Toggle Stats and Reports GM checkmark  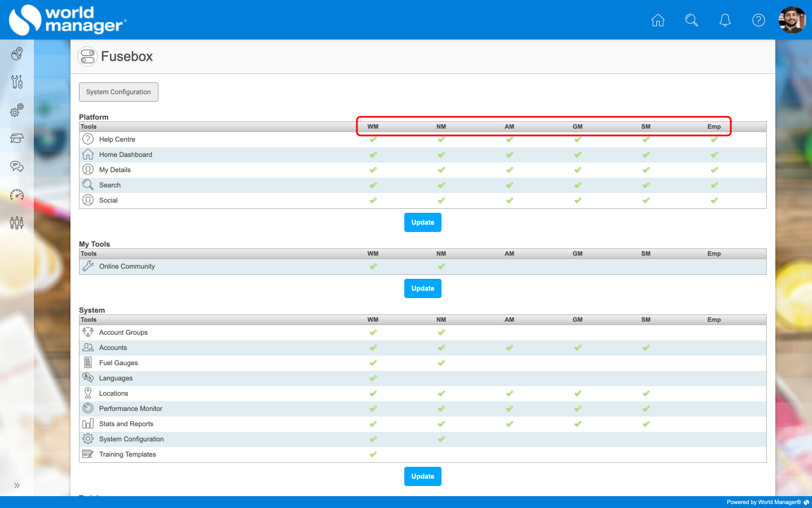coord(578,424)
